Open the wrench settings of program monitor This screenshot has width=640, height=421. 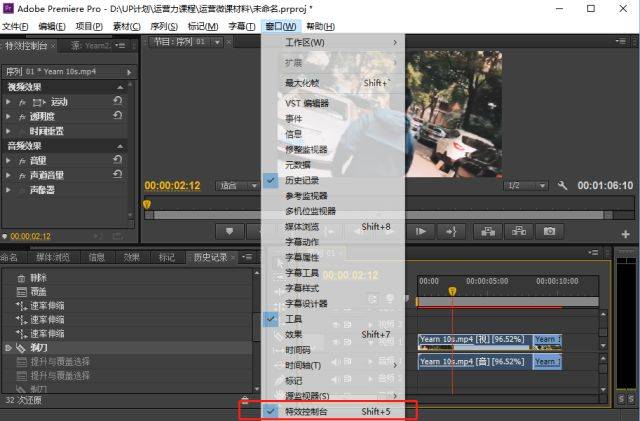tap(562, 186)
